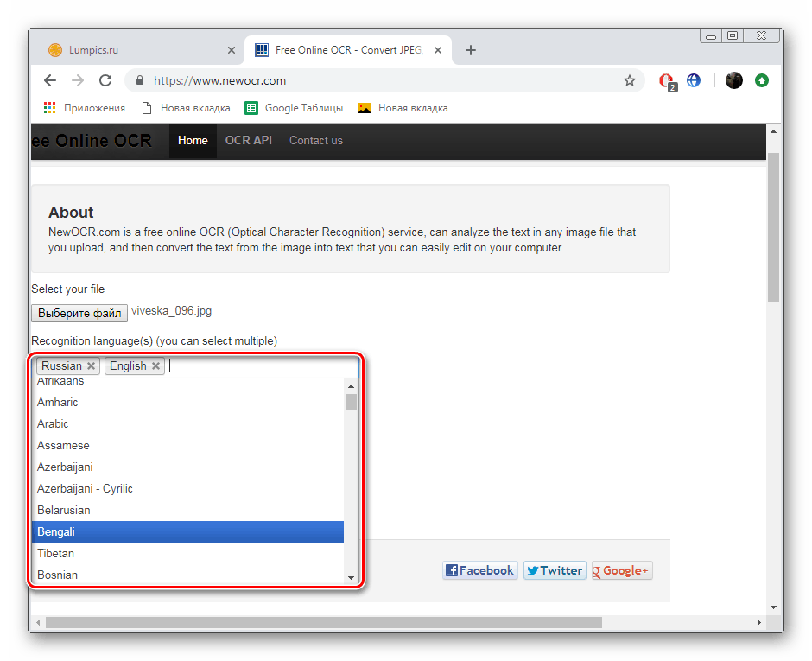Select Azerbaijani - Cyrilic from the list
The height and width of the screenshot is (661, 812).
click(187, 488)
